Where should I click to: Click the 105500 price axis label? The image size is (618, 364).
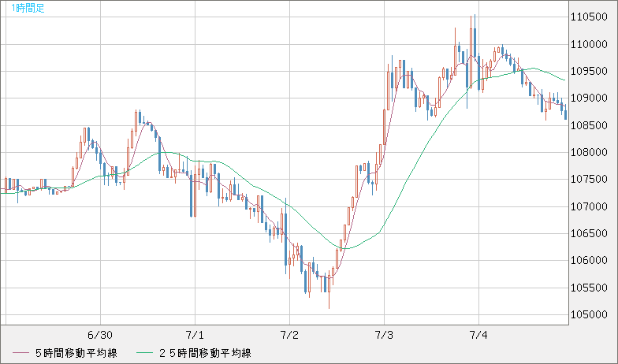tap(589, 288)
